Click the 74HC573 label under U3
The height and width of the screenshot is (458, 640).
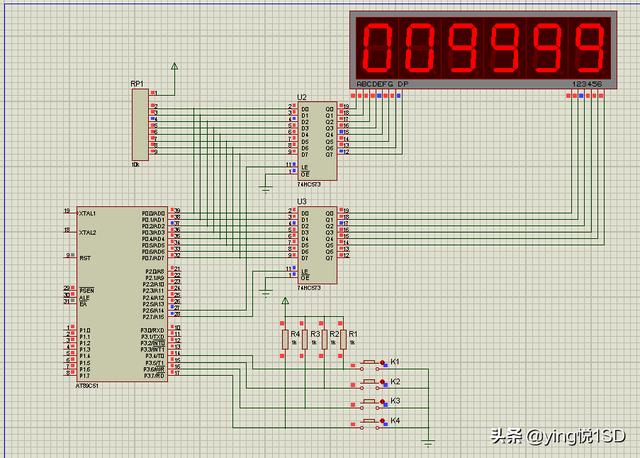click(x=309, y=288)
